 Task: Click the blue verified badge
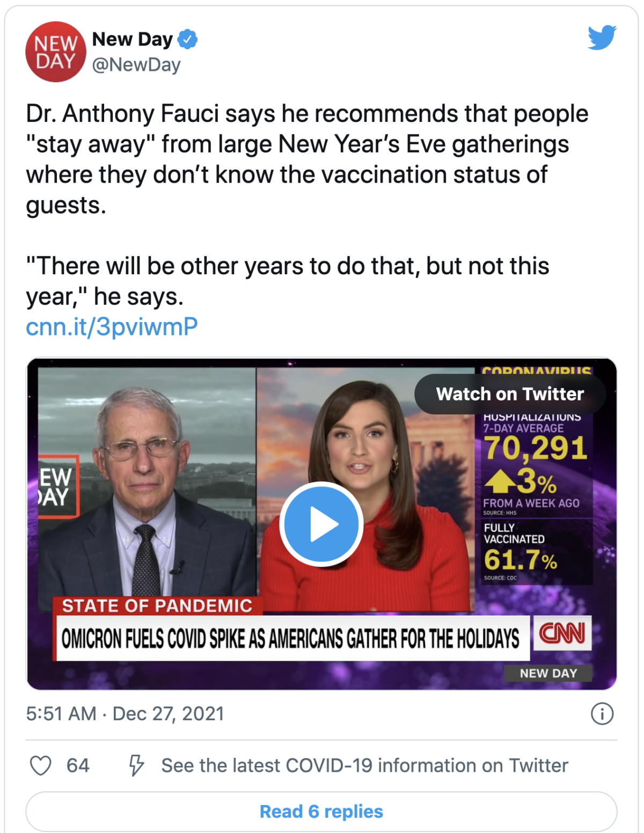click(187, 39)
